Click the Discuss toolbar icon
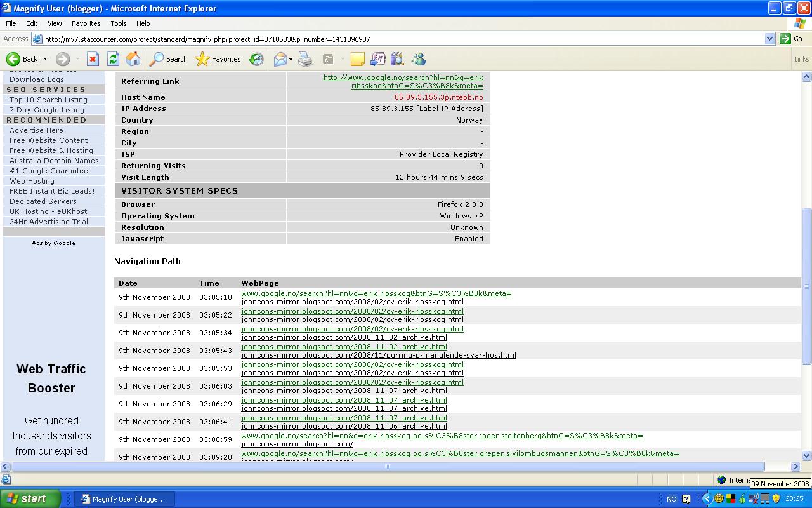 tap(378, 59)
